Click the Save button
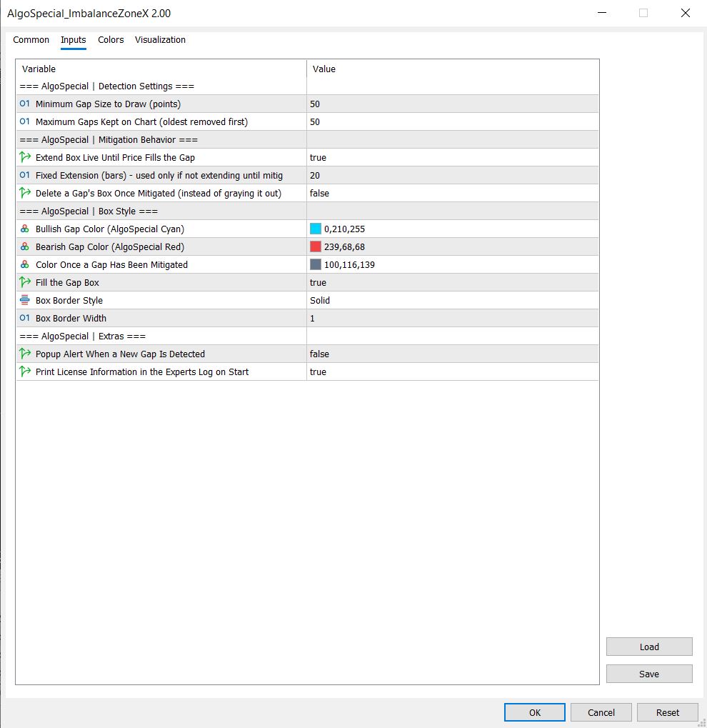 point(649,674)
